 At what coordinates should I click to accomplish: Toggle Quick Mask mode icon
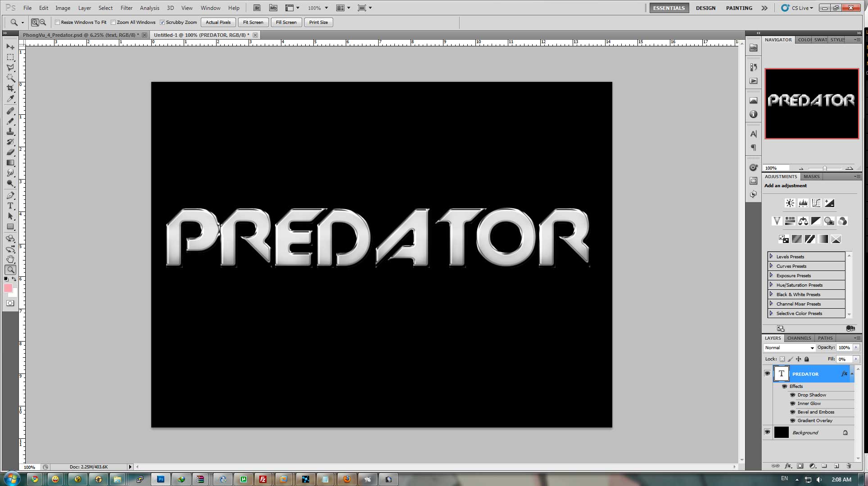pyautogui.click(x=10, y=303)
